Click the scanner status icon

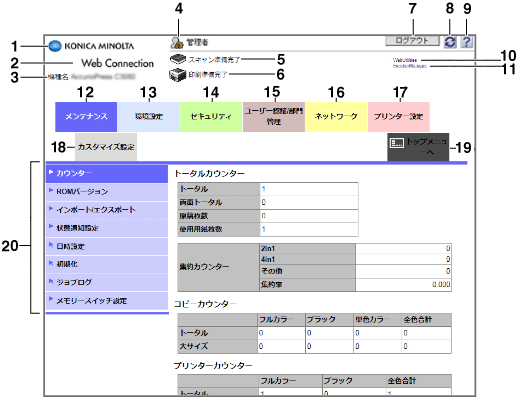178,60
